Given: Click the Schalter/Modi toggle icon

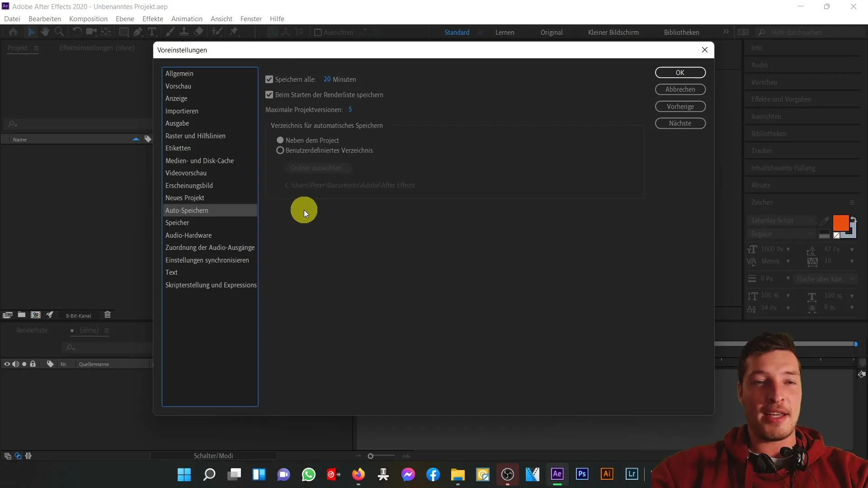Looking at the screenshot, I should [213, 456].
